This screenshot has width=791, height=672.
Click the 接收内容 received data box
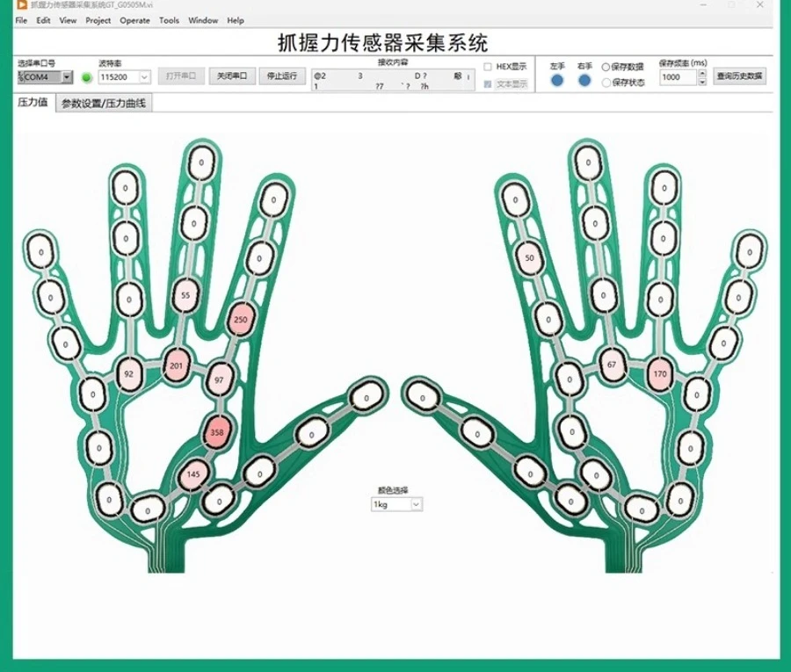coord(393,80)
